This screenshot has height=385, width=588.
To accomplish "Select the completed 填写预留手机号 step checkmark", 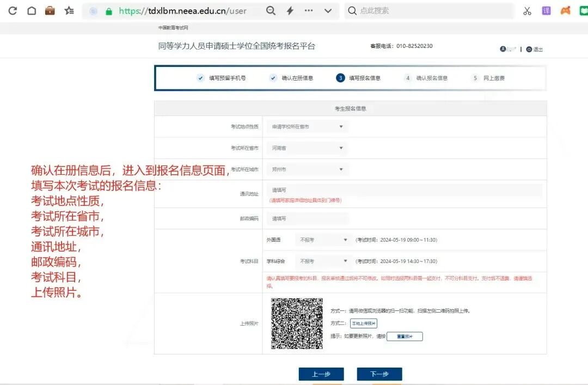I will coord(201,78).
